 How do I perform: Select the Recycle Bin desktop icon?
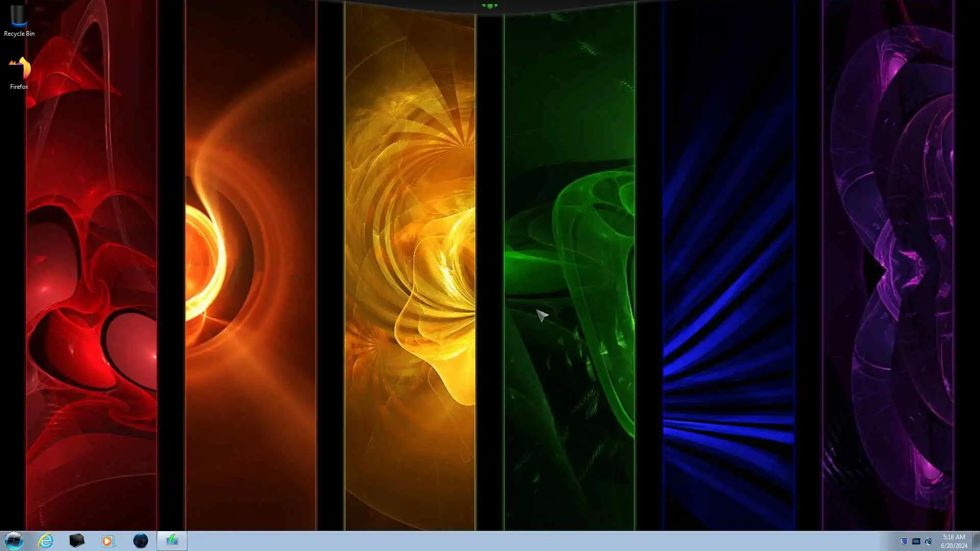pos(19,15)
